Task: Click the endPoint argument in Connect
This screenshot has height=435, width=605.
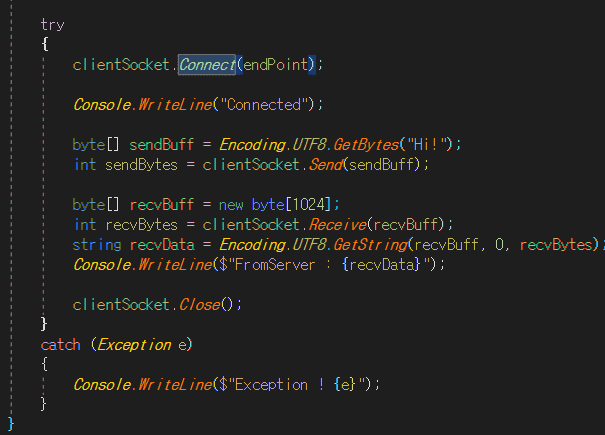Action: click(x=275, y=64)
